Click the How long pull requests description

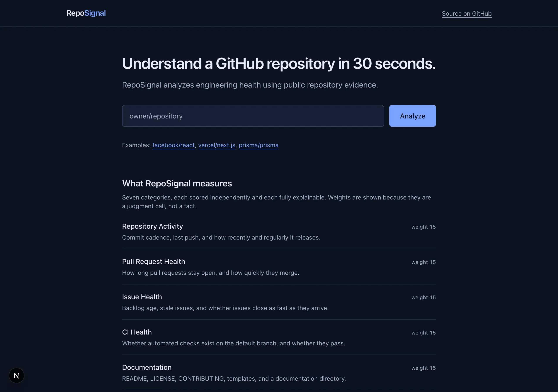tap(211, 273)
